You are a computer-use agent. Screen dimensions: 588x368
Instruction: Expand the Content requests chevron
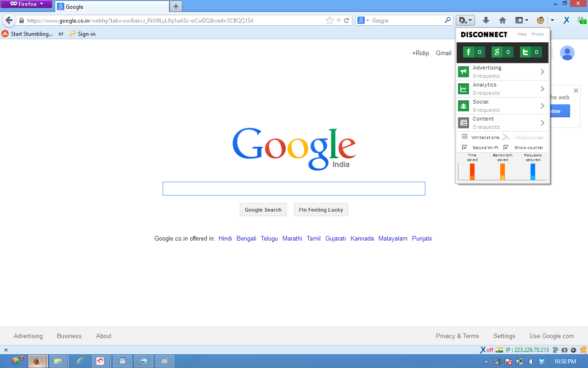click(x=543, y=123)
